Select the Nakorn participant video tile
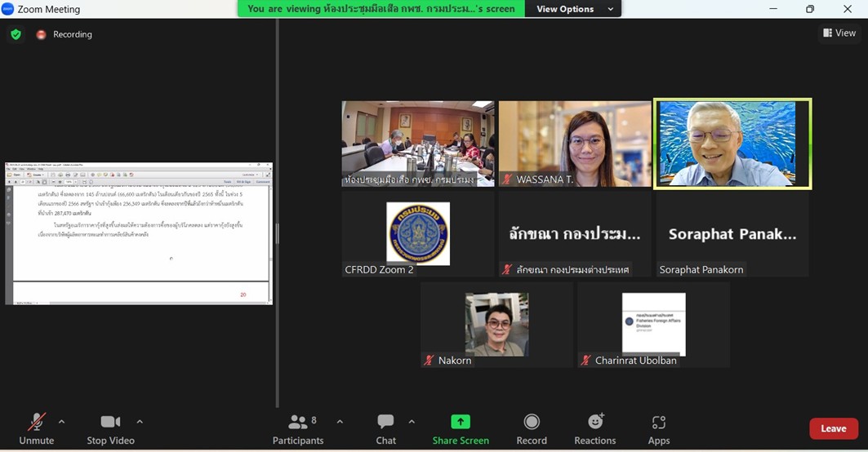Screen dimensions: 868x452 [496, 324]
